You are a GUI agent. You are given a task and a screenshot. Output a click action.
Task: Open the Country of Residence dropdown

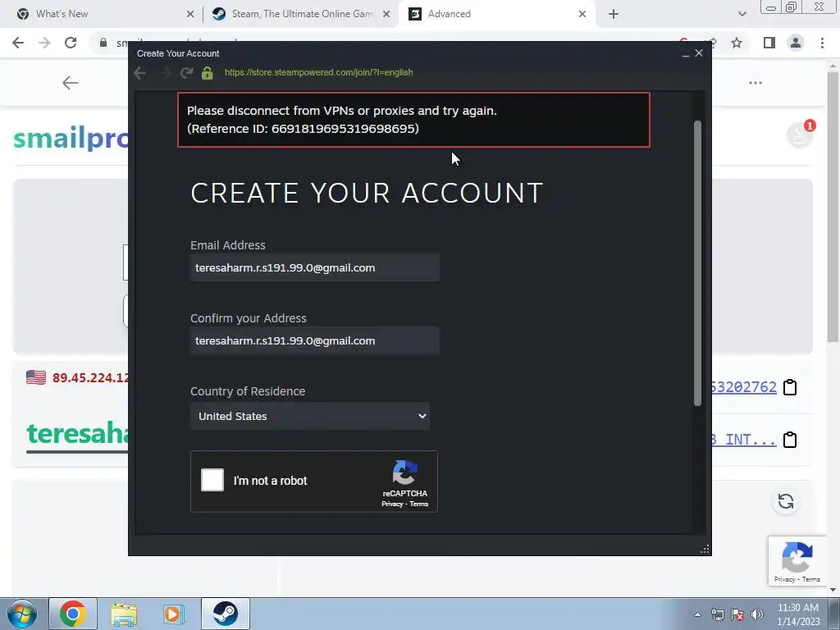point(309,416)
